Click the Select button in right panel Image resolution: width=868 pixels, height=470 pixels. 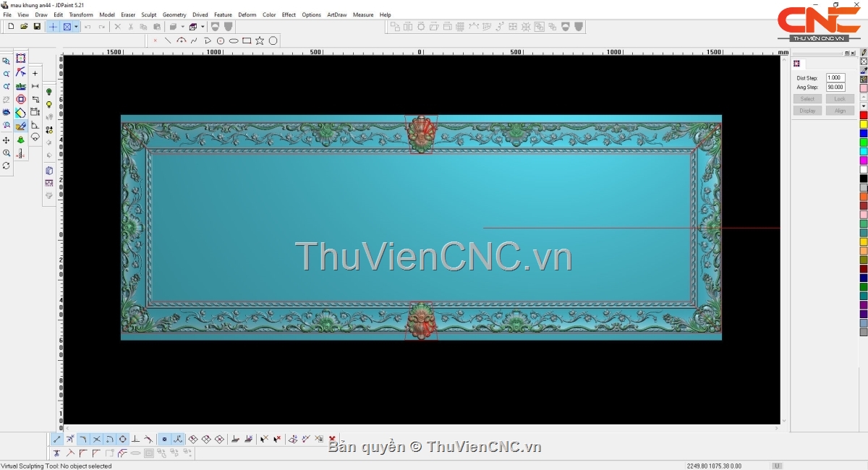[807, 99]
